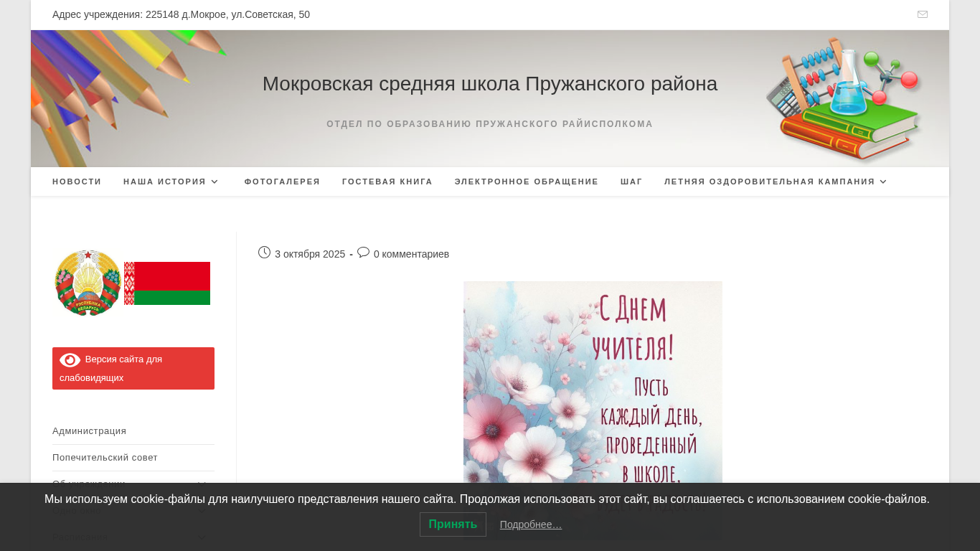Click the clock icon beside the post date
The width and height of the screenshot is (980, 551).
264,253
